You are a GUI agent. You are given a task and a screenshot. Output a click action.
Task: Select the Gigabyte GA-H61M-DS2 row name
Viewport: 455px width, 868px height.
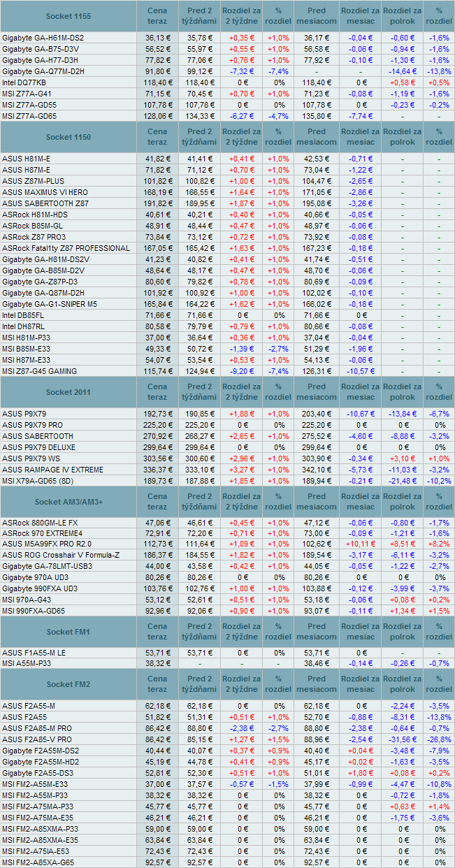pos(43,37)
